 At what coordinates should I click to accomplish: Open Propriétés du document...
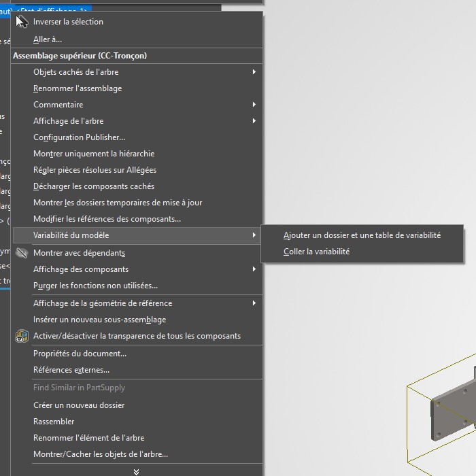pyautogui.click(x=80, y=354)
